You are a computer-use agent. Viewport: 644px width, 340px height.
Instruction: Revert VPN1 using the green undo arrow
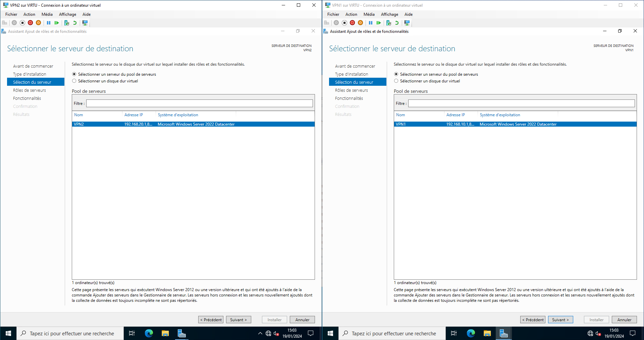397,23
